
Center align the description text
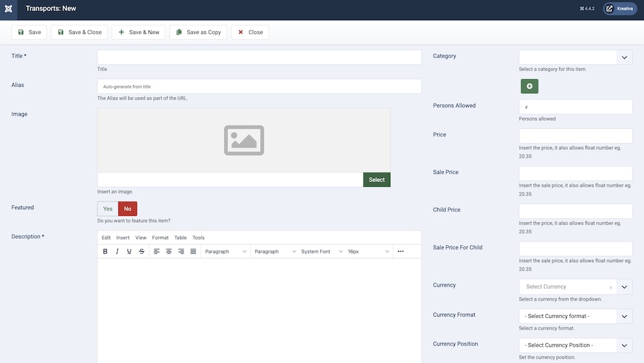169,252
